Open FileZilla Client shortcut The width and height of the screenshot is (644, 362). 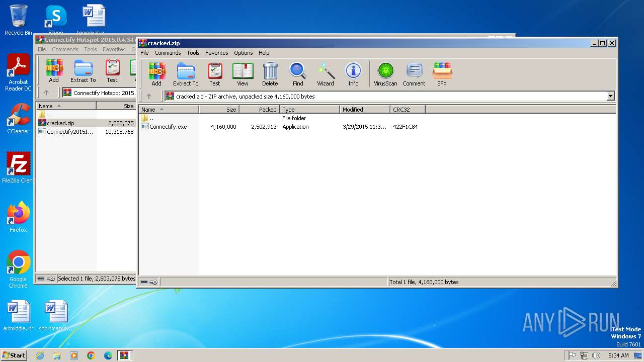click(18, 168)
